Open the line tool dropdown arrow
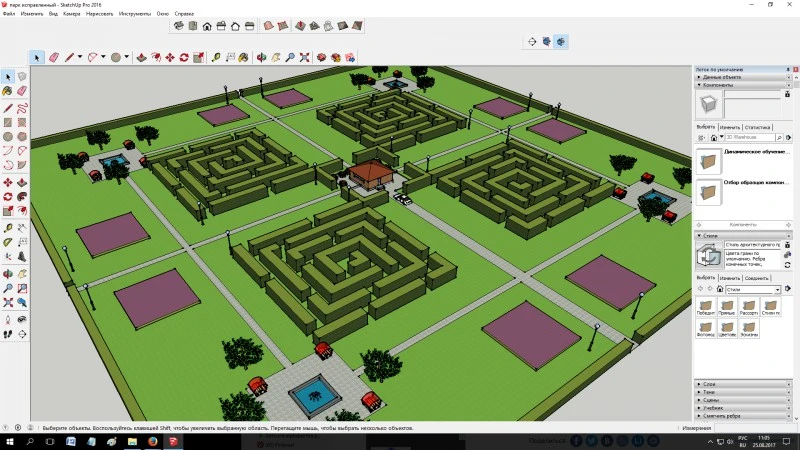This screenshot has height=450, width=800. pyautogui.click(x=80, y=57)
